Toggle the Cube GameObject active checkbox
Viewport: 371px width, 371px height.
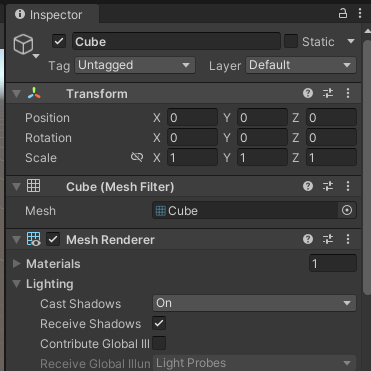coord(59,41)
